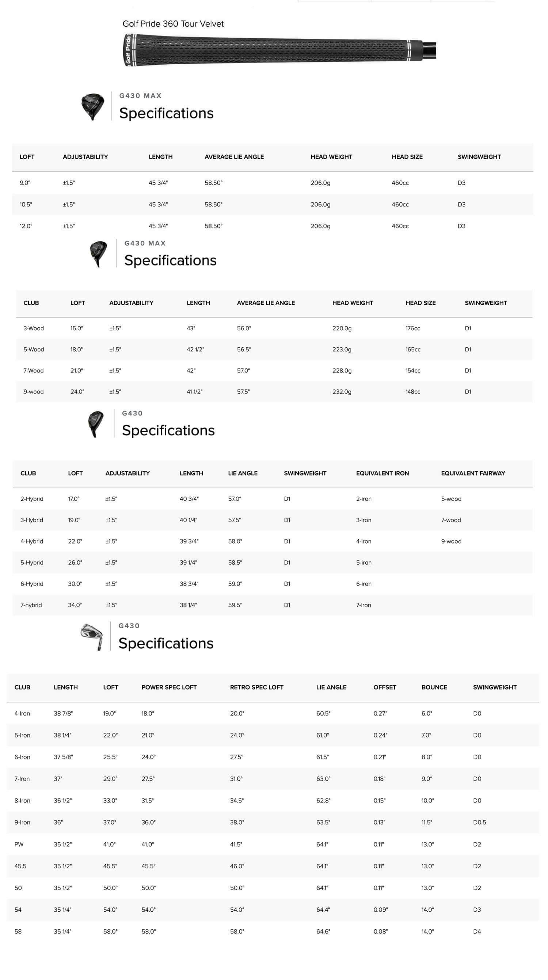Select the 3-Wood row label
Screen dimensions: 548x980
pyautogui.click(x=34, y=328)
